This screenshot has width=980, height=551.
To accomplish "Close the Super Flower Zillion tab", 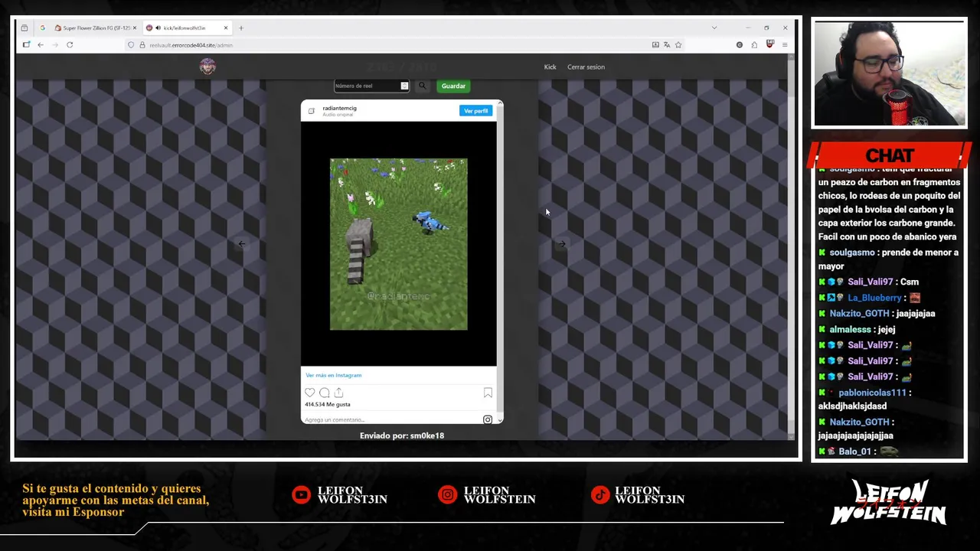I will [x=135, y=28].
